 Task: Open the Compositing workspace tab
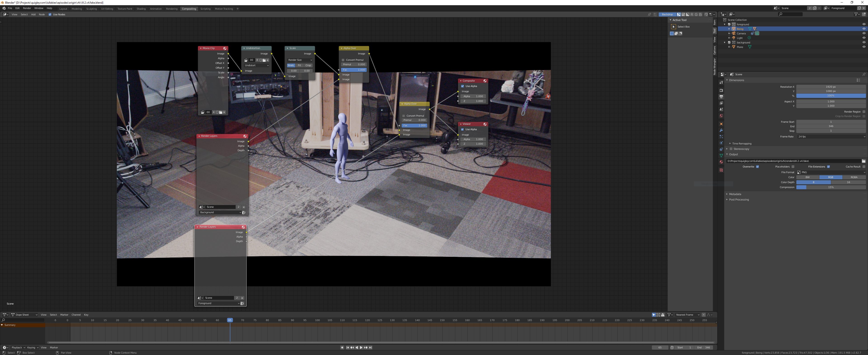[x=189, y=9]
